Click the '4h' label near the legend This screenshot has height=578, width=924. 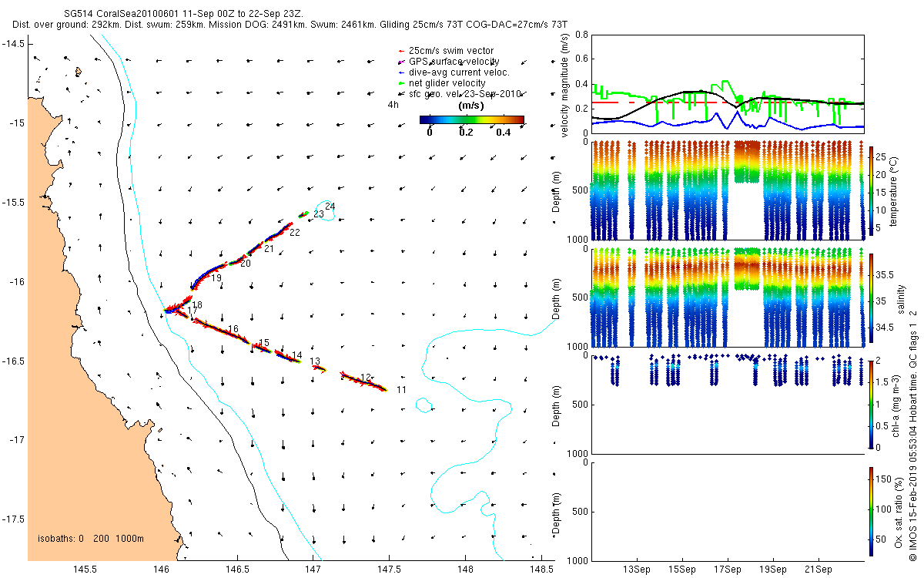(x=392, y=104)
